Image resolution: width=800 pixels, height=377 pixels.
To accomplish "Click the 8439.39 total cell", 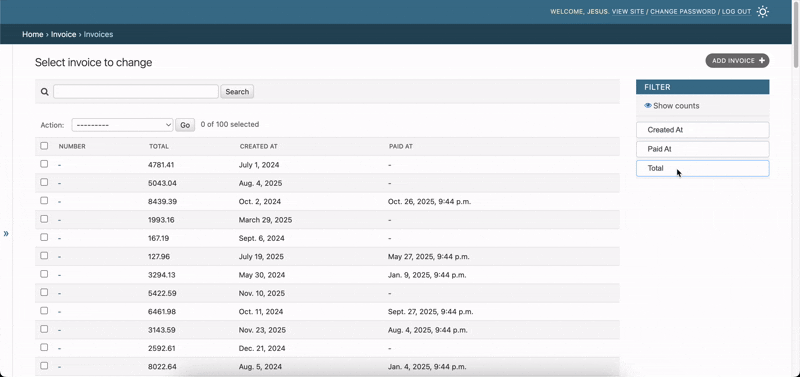I will 162,202.
